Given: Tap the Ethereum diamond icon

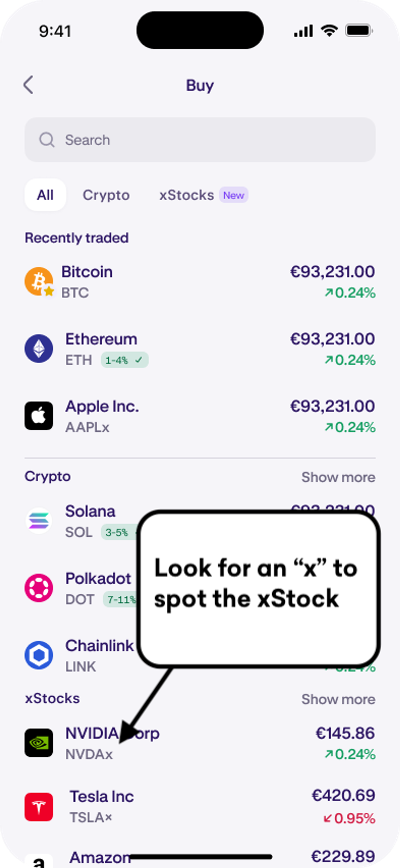Looking at the screenshot, I should click(x=39, y=349).
